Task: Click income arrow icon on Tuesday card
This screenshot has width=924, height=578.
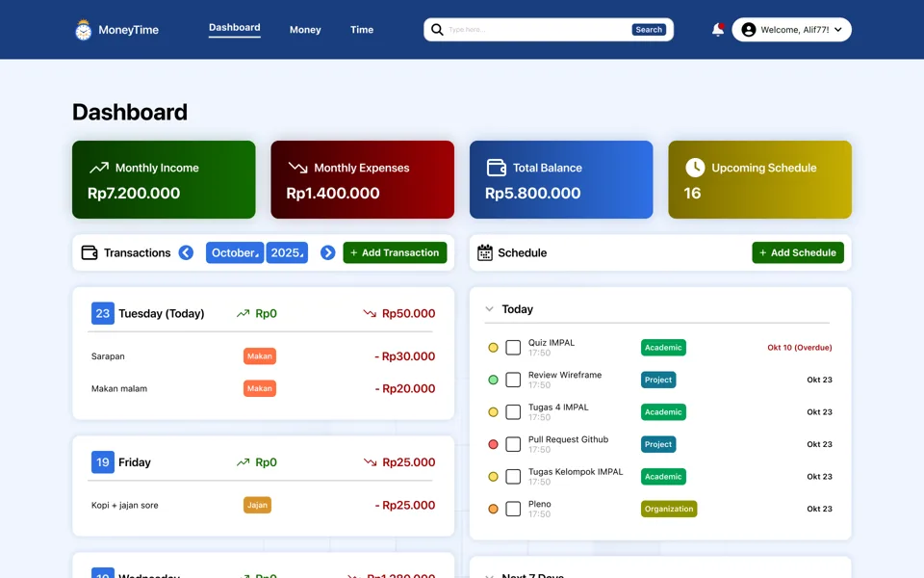Action: 243,313
